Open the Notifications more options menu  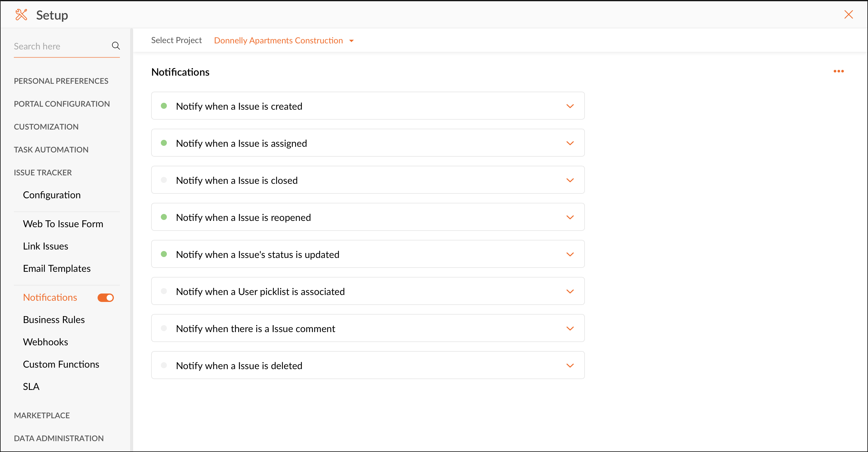838,71
